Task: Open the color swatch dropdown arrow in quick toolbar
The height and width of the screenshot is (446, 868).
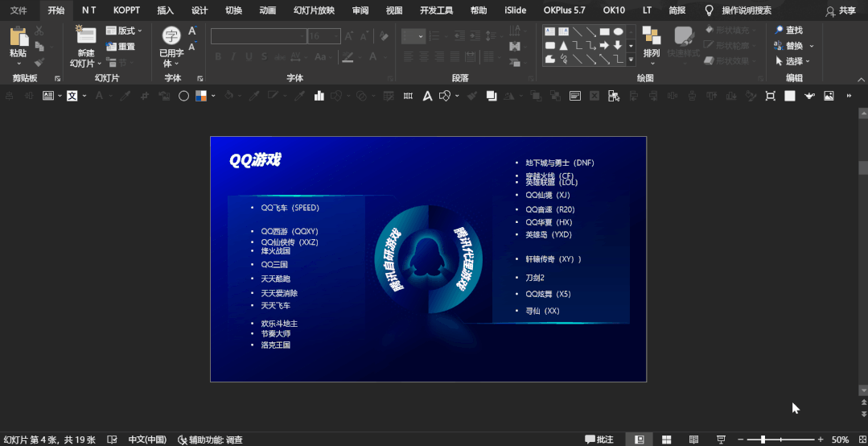Action: 213,96
